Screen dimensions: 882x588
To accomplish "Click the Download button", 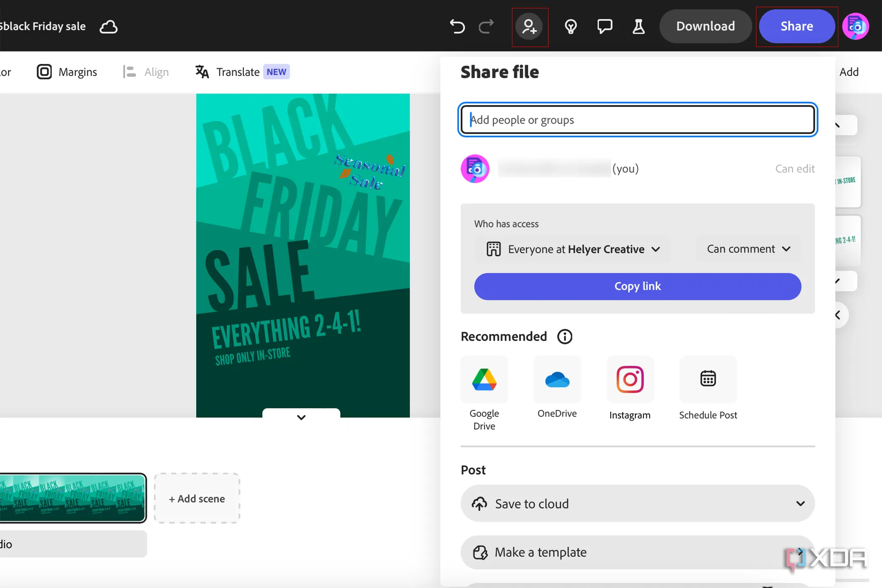I will (705, 26).
